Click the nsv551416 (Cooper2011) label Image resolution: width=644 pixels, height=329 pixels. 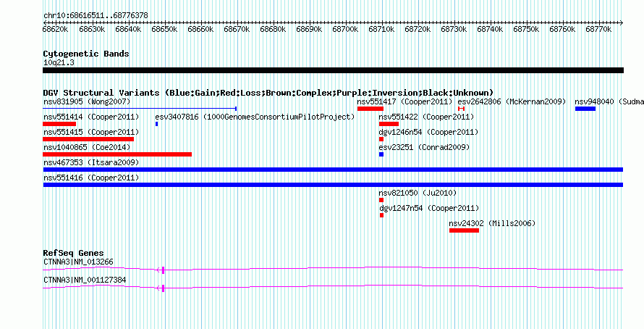tap(91, 178)
